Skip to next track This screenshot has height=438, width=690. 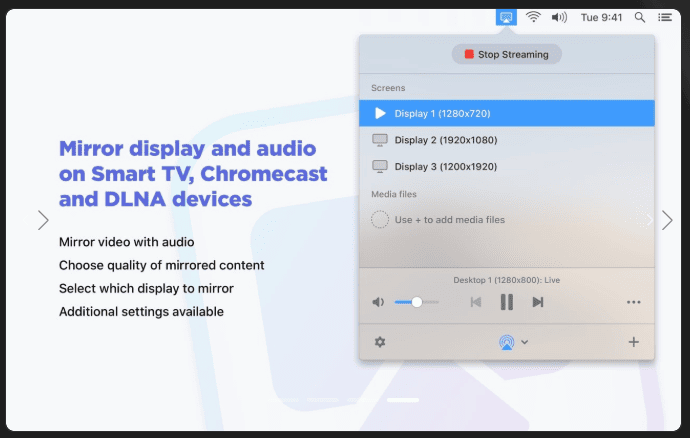pos(538,302)
